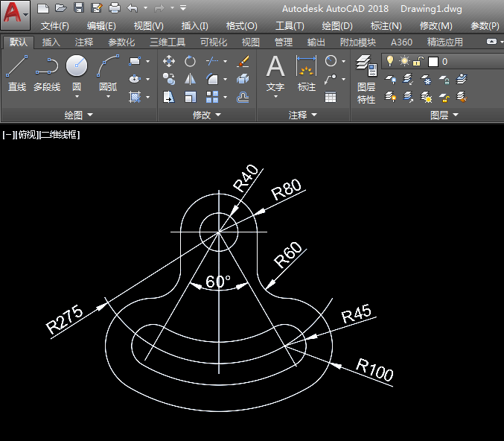This screenshot has height=441, width=504.
Task: Click the white layer color swatch
Action: tap(433, 61)
